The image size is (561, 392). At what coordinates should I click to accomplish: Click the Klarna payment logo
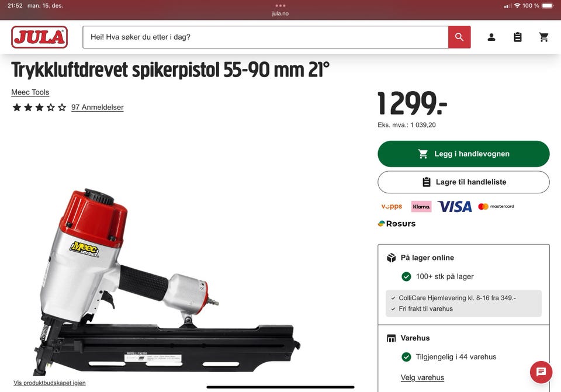[421, 206]
